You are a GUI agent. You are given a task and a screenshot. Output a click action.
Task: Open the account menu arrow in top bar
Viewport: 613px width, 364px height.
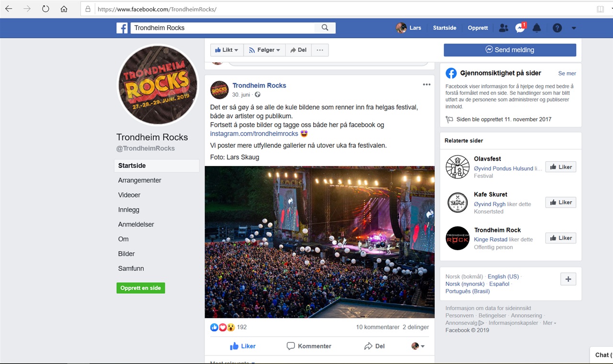(574, 28)
